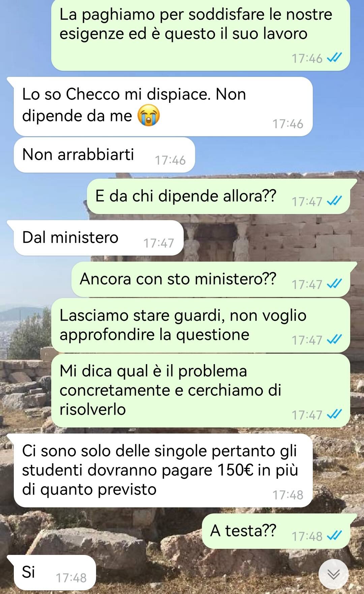The width and height of the screenshot is (364, 594).
Task: Click read ticks on 'Mi dica qual è il problema'
Action: tap(334, 414)
